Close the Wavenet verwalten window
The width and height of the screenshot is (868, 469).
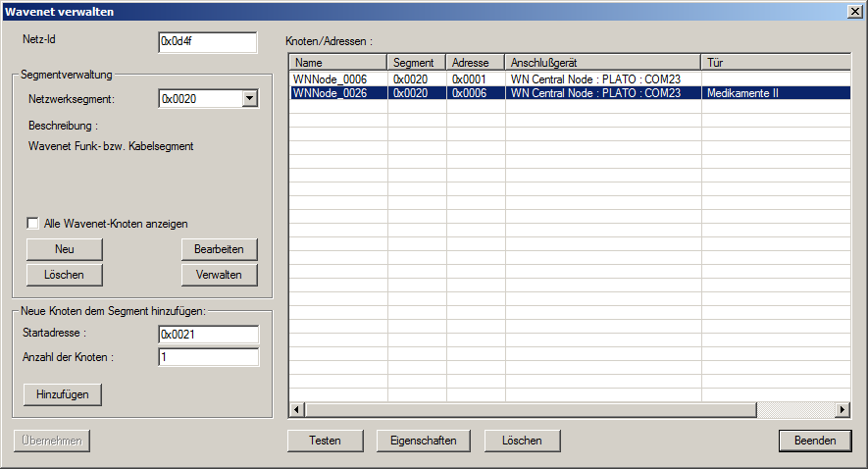click(854, 11)
